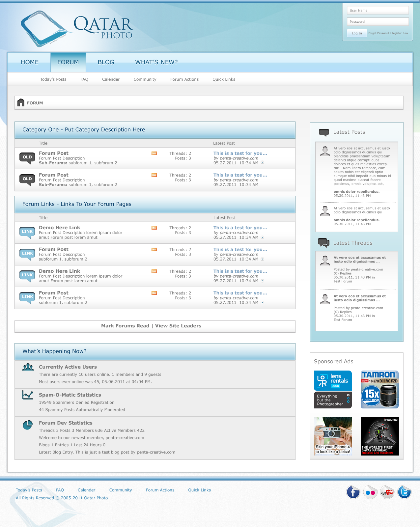Click the Facebook icon in footer
This screenshot has width=420, height=527.
[353, 492]
